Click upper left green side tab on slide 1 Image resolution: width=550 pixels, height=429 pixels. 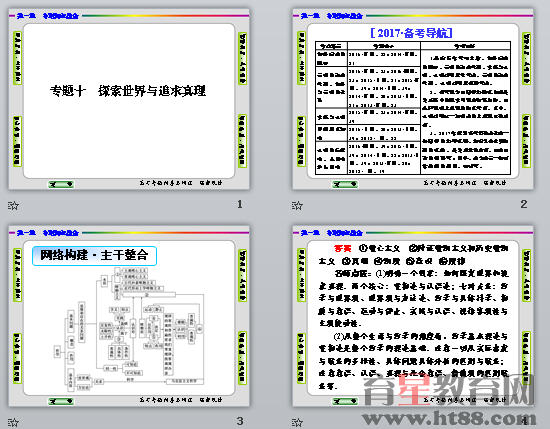point(18,58)
